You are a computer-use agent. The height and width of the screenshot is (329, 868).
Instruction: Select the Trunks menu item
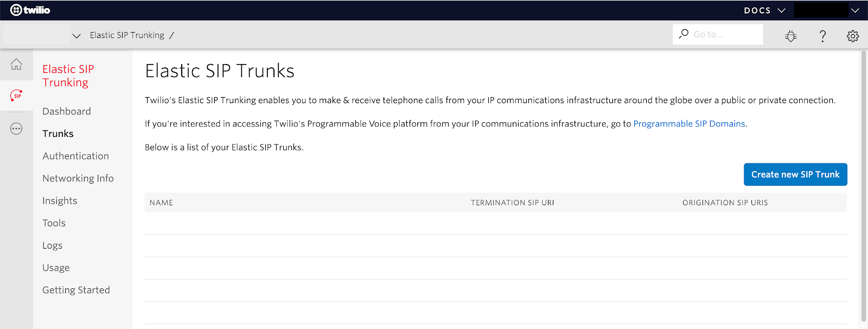point(58,134)
